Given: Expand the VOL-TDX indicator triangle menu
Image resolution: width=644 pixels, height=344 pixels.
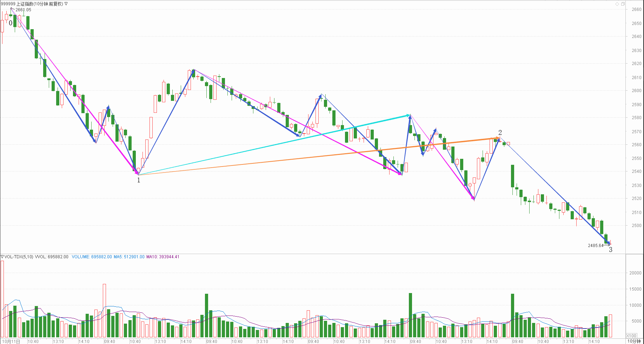Looking at the screenshot, I should pos(2,257).
